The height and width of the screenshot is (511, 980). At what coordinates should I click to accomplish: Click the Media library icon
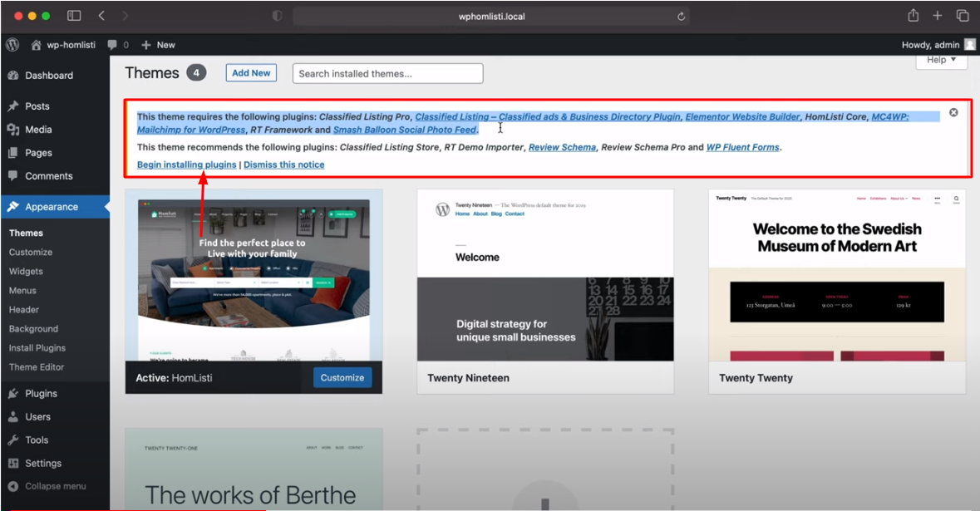(x=13, y=130)
